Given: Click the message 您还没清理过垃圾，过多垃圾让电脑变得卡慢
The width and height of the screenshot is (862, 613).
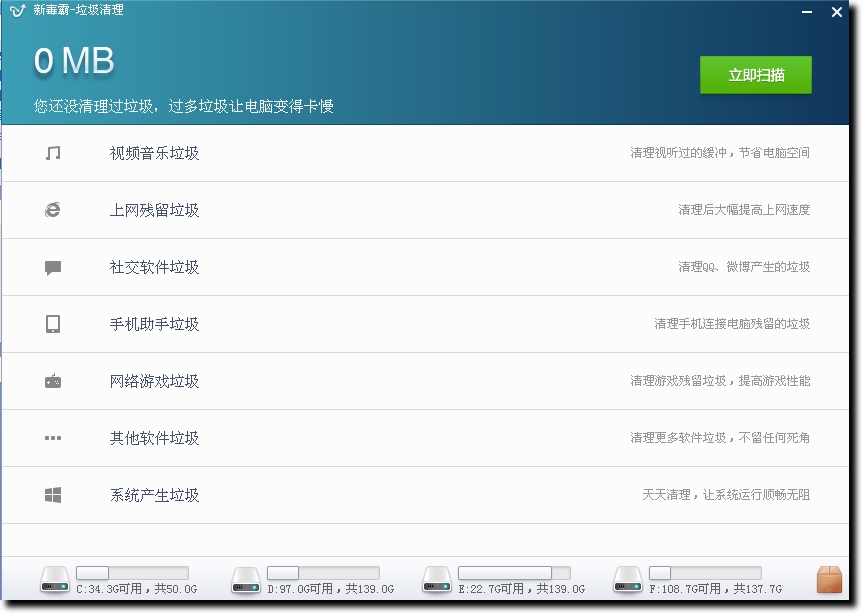Looking at the screenshot, I should coord(184,106).
